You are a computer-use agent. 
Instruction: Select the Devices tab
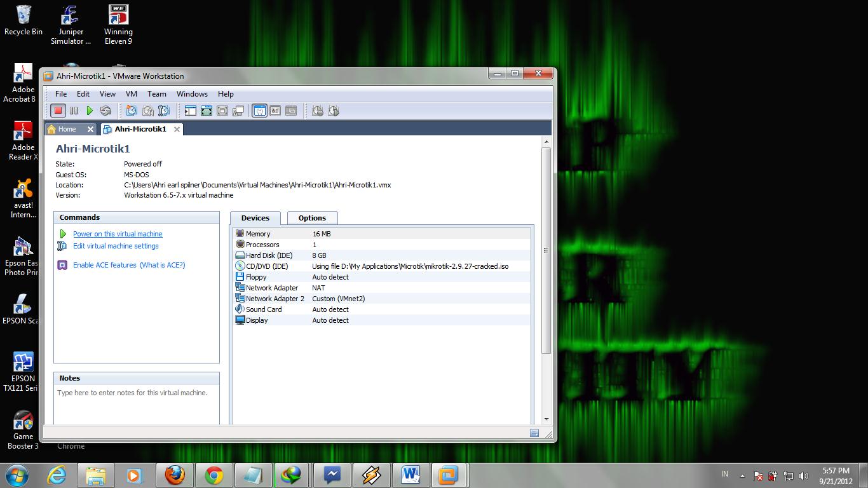(255, 218)
